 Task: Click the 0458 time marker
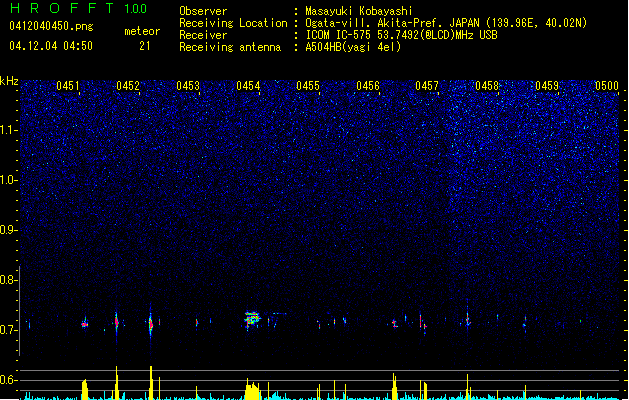pos(487,86)
